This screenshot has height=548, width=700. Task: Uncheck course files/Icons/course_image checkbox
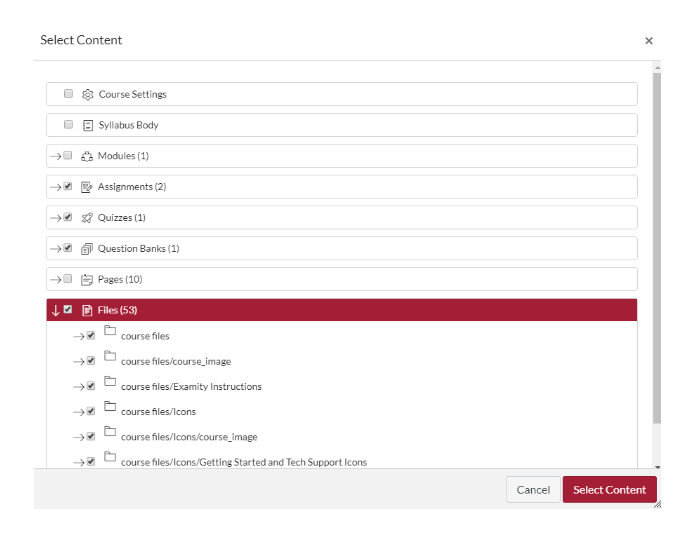[x=91, y=436]
